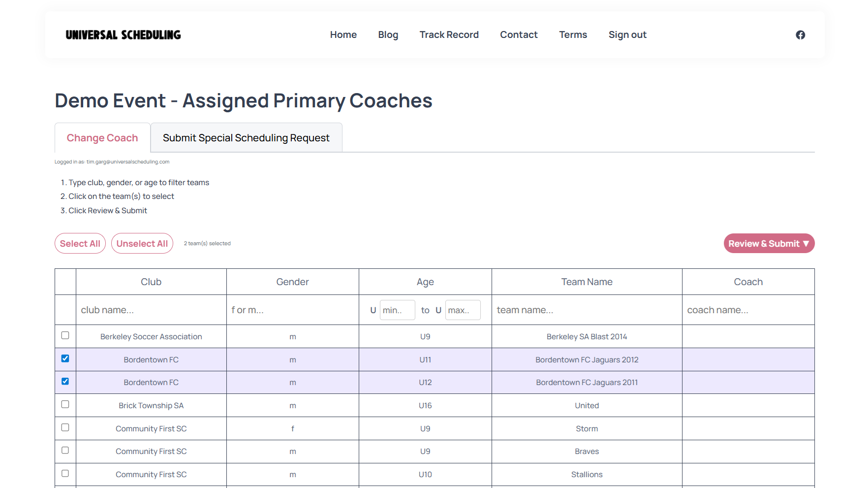This screenshot has width=868, height=488.
Task: Click the logged-in email address text
Action: click(128, 162)
